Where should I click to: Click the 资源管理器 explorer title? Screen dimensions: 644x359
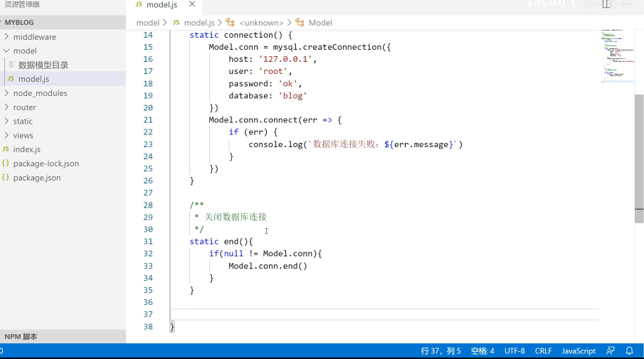coord(22,4)
